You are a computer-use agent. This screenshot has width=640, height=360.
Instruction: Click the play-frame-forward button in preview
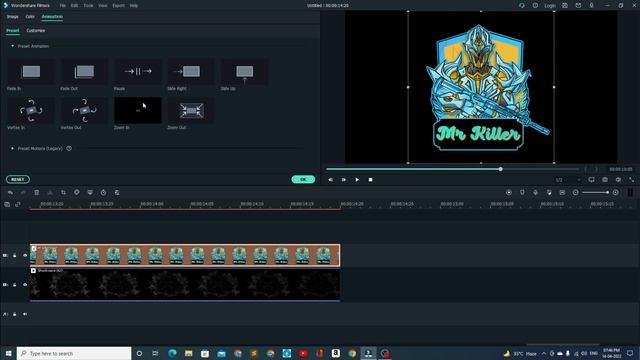[344, 180]
